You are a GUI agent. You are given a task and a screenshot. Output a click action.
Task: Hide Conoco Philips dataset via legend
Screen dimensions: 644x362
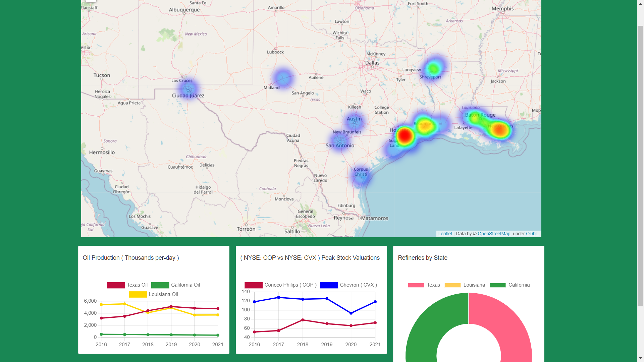coord(254,285)
